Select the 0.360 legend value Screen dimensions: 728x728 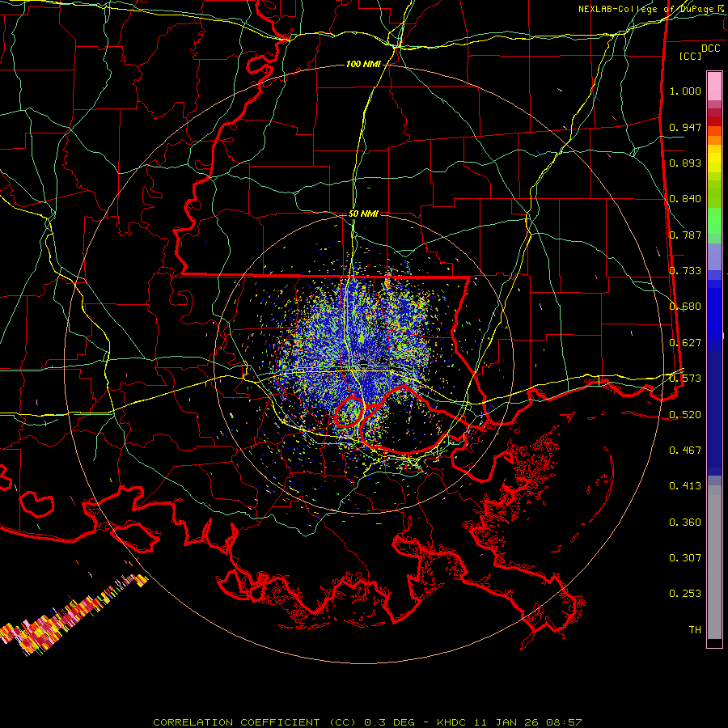[x=685, y=523]
